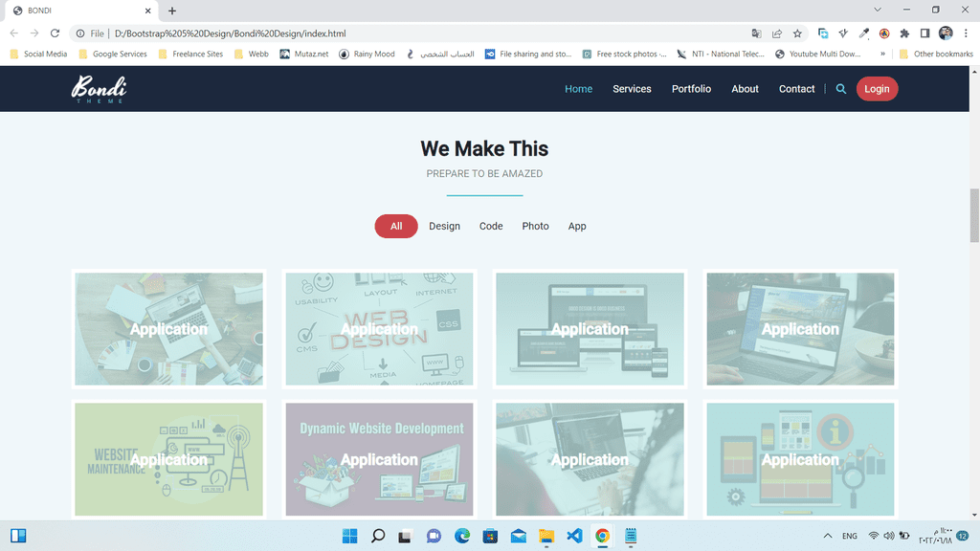Filter portfolio by App
Screen dimensions: 980x551
click(x=577, y=226)
